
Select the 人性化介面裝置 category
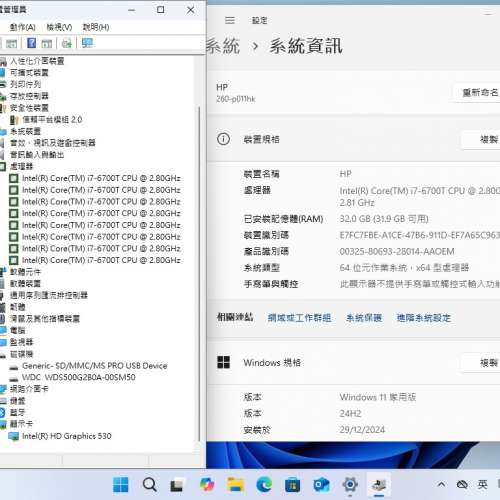[x=37, y=61]
